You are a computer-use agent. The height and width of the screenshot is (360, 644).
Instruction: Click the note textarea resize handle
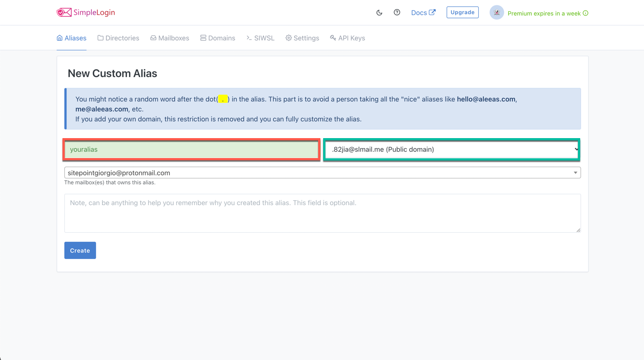pyautogui.click(x=578, y=230)
